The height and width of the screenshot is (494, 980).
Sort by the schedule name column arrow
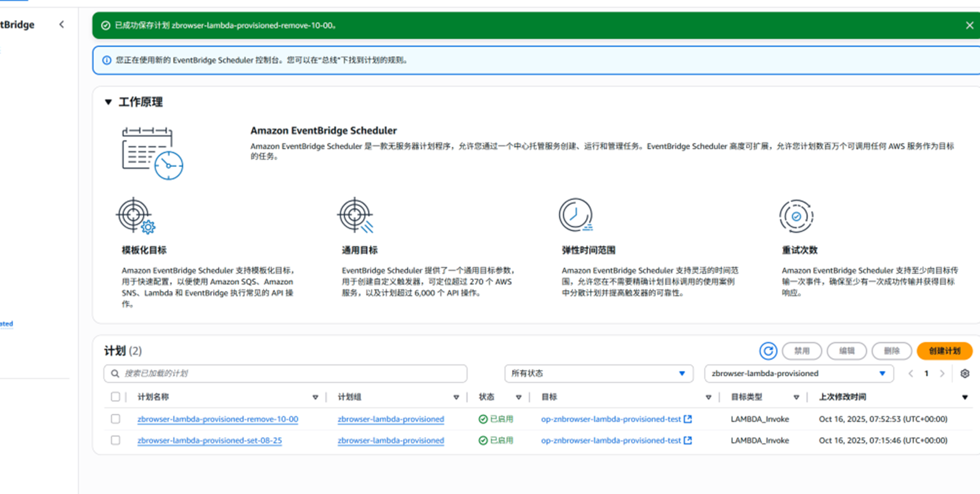315,397
